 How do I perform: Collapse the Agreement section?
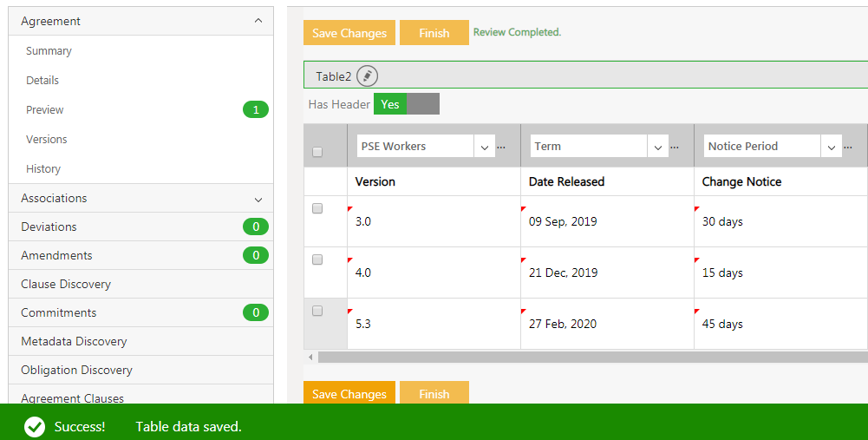click(x=258, y=21)
